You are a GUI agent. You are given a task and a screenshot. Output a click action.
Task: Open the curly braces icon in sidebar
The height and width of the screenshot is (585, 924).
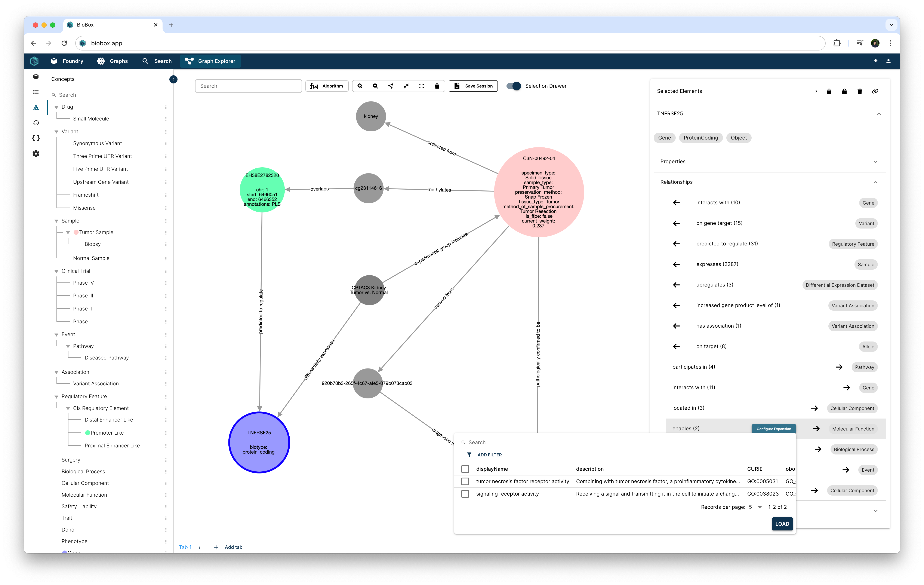(36, 138)
